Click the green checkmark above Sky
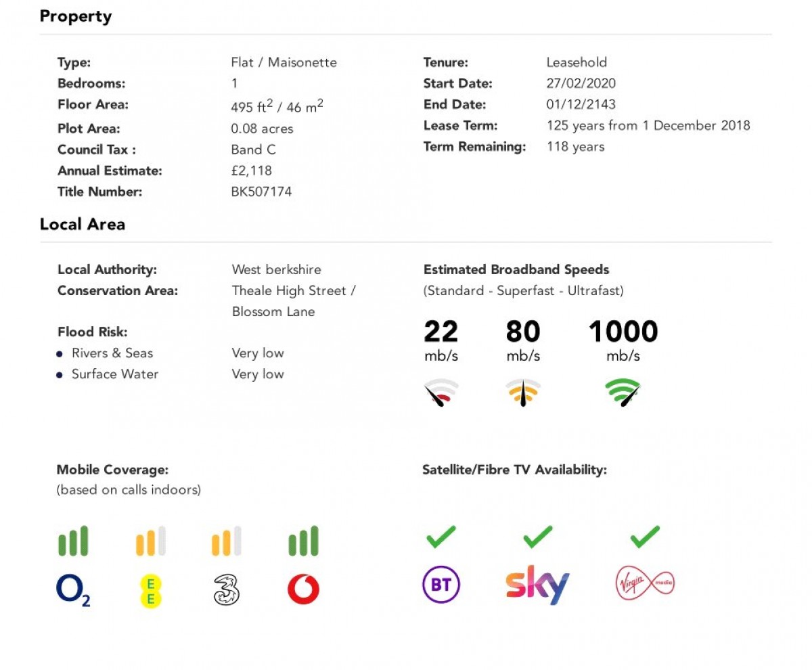Screen dimensions: 812x670 coord(538,537)
